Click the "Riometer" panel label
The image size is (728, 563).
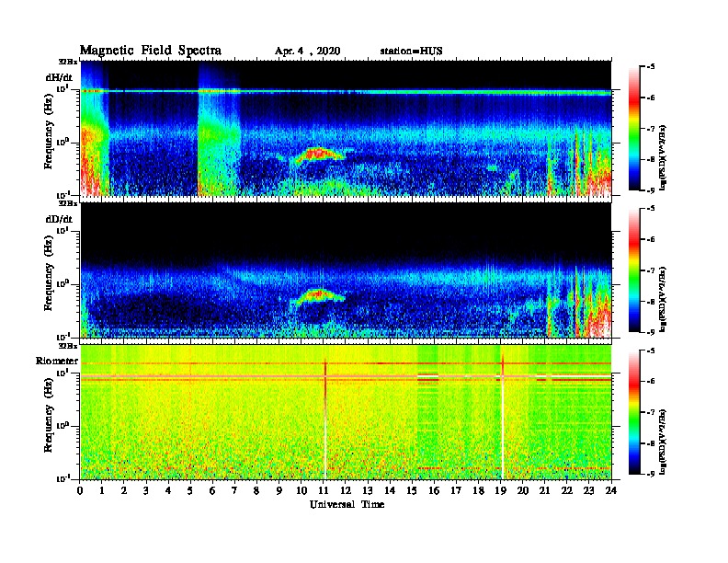pyautogui.click(x=57, y=361)
